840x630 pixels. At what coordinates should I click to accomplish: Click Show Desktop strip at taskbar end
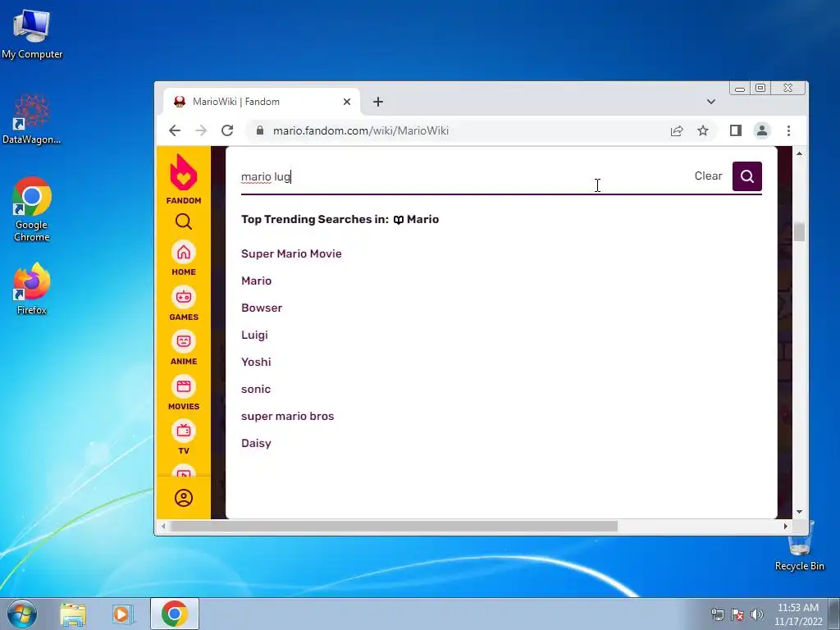[x=834, y=614]
